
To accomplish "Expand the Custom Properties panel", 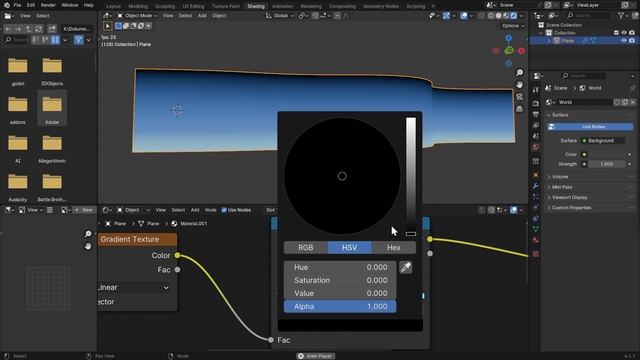I will (571, 207).
